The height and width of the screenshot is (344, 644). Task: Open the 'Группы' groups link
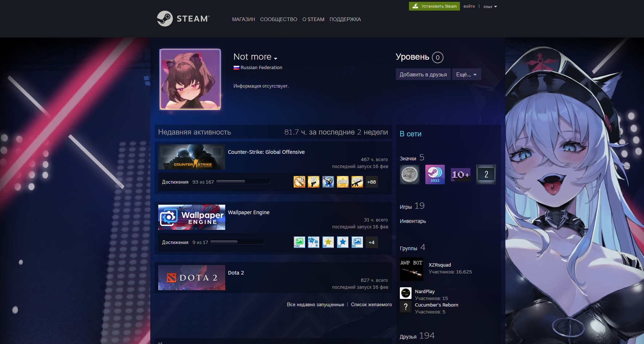[409, 248]
